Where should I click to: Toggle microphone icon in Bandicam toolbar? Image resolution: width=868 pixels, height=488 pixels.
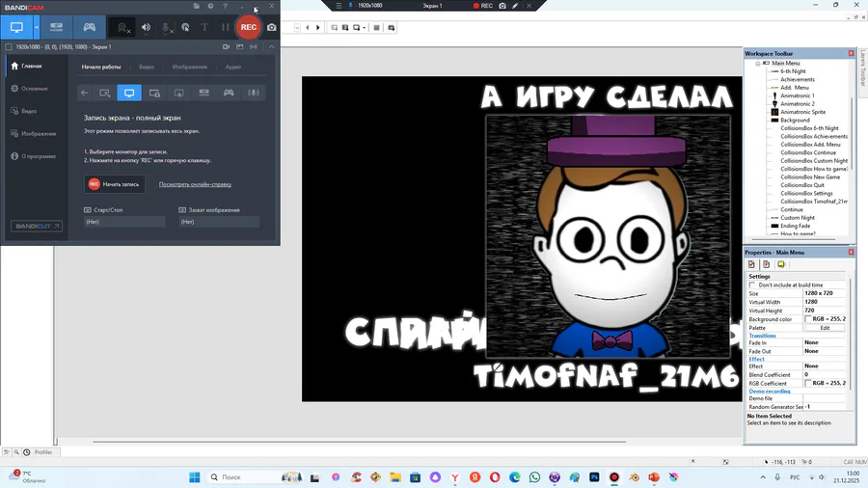166,27
